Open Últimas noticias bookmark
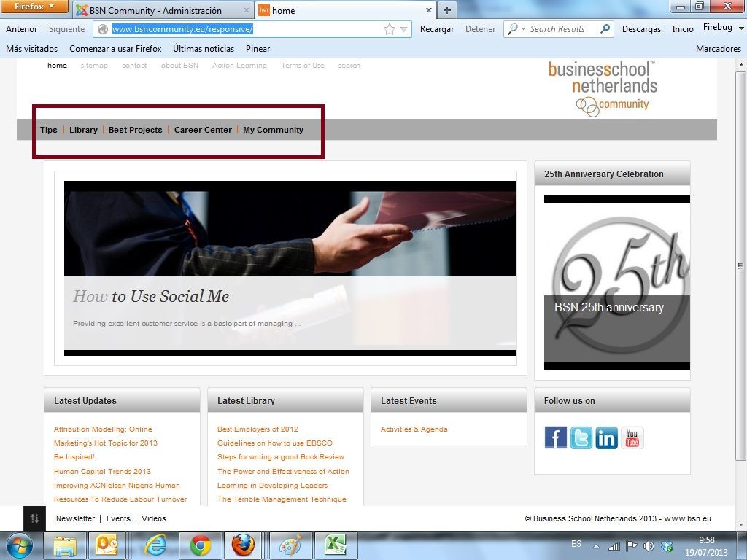Screen dimensions: 747x560 pos(204,49)
